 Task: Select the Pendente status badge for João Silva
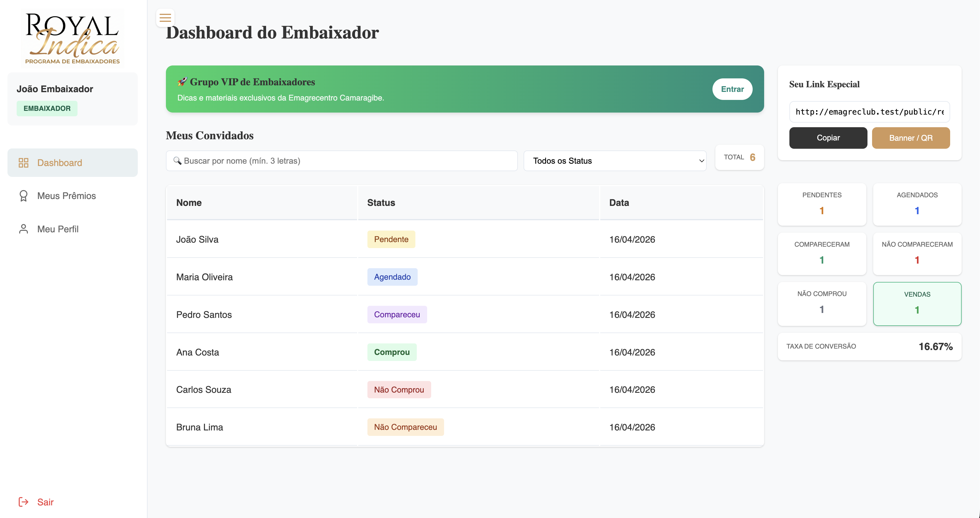(391, 239)
